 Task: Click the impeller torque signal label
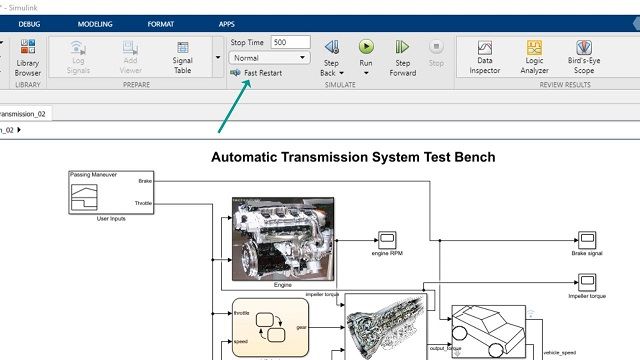pos(322,294)
